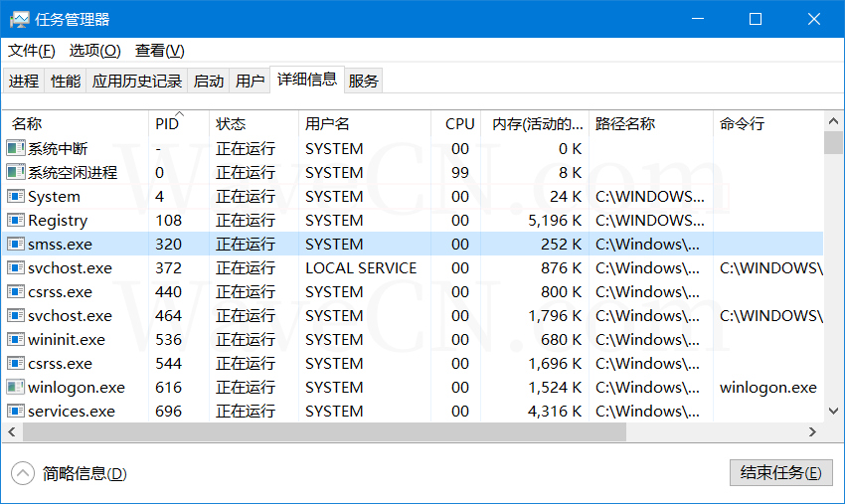The height and width of the screenshot is (504, 845).
Task: Click the 680 K memory value
Action: (x=561, y=340)
